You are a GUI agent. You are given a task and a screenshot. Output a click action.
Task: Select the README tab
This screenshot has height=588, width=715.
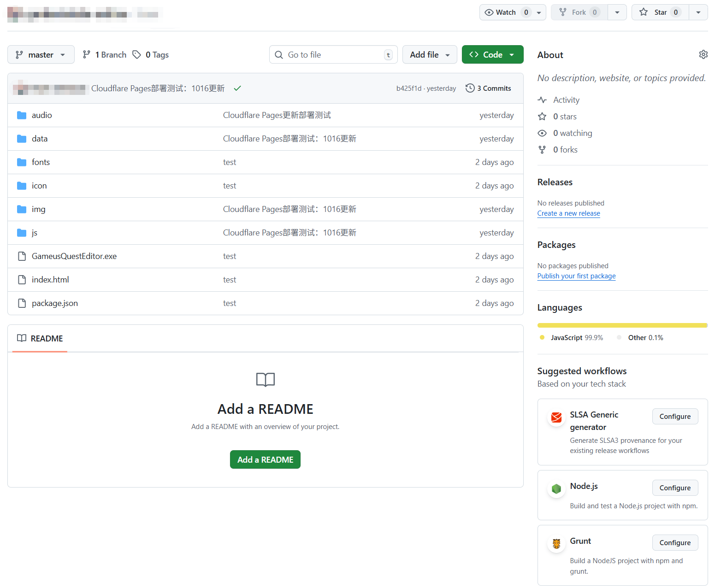(x=40, y=339)
